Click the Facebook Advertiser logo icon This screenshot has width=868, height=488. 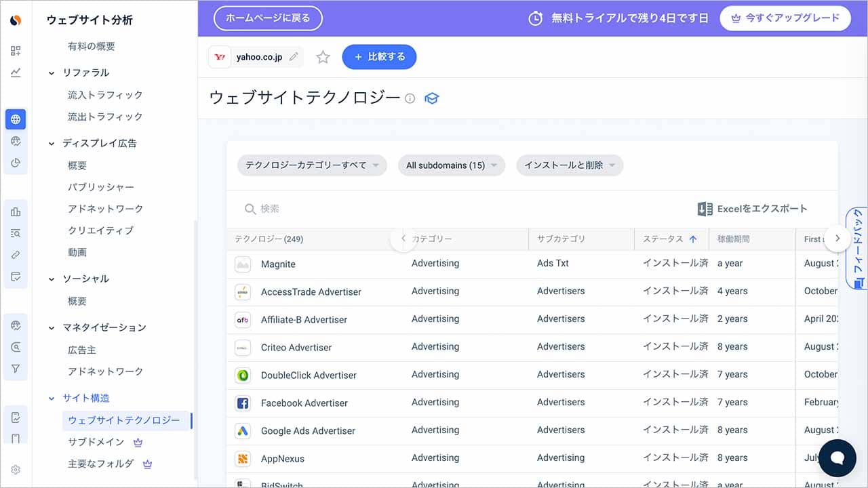pos(242,403)
